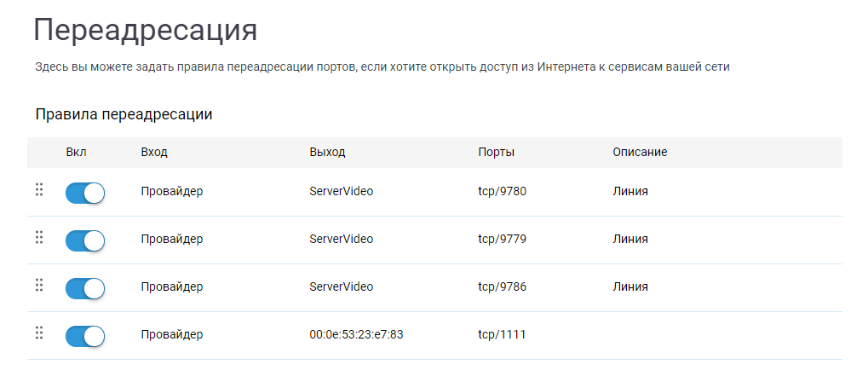This screenshot has height=382, width=868.
Task: Click the Описание column header
Action: 640,152
